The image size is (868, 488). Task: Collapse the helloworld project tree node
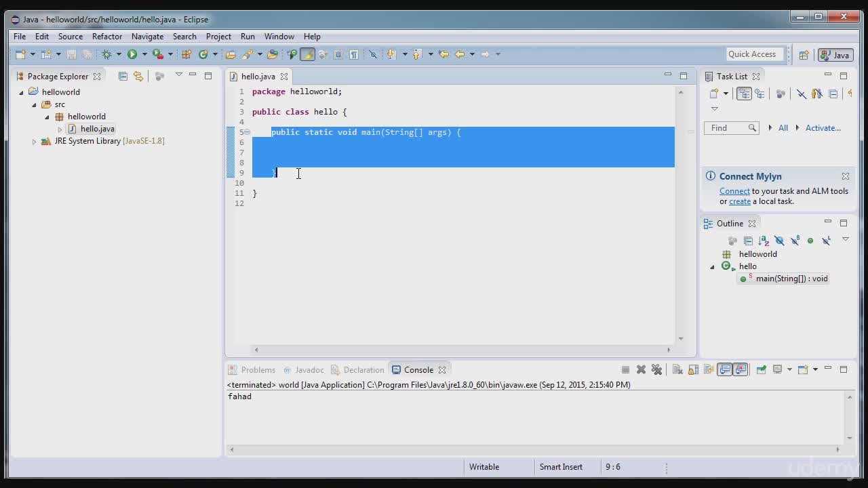(x=21, y=92)
